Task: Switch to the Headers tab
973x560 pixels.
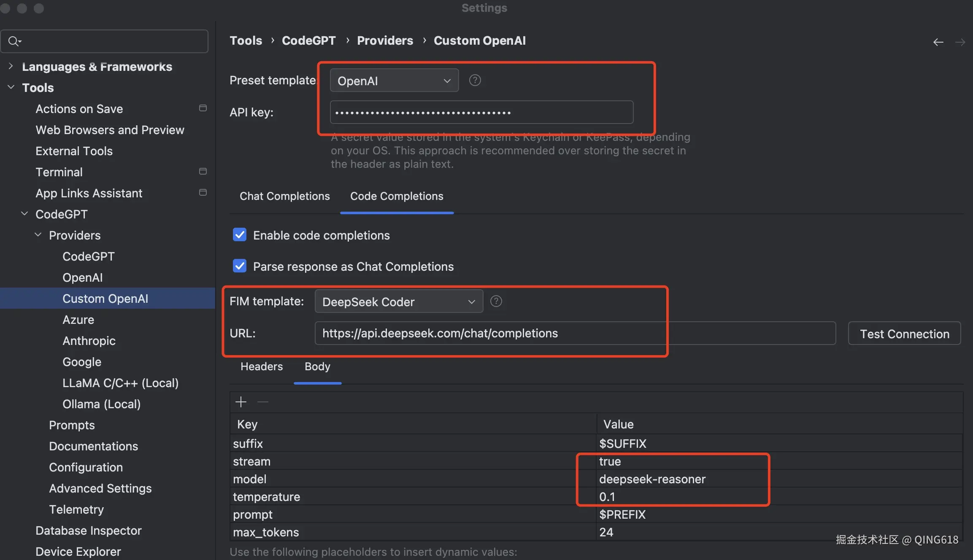Action: point(262,366)
